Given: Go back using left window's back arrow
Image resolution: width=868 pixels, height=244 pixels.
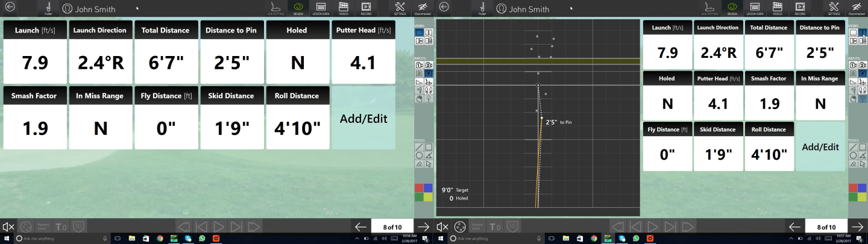Looking at the screenshot, I should tap(10, 8).
